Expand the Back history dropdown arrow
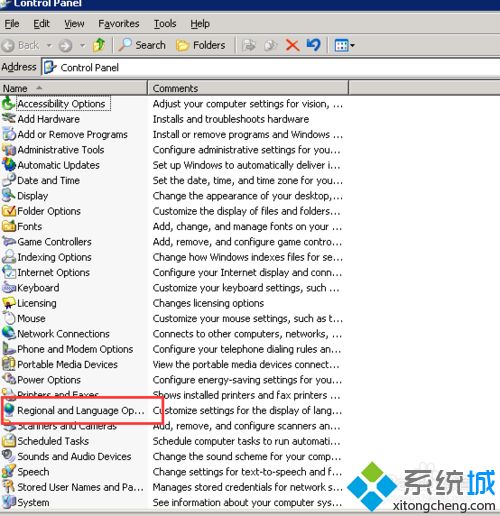The height and width of the screenshot is (516, 500). tap(49, 45)
